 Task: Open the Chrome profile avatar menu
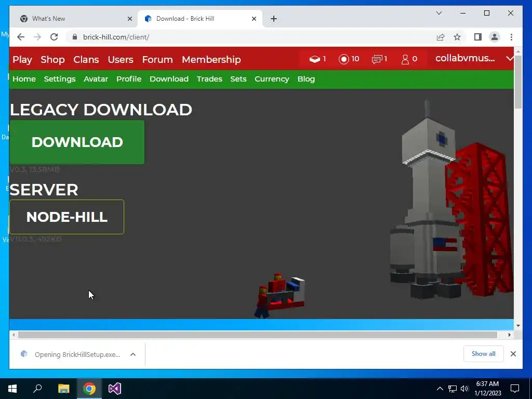tap(495, 37)
